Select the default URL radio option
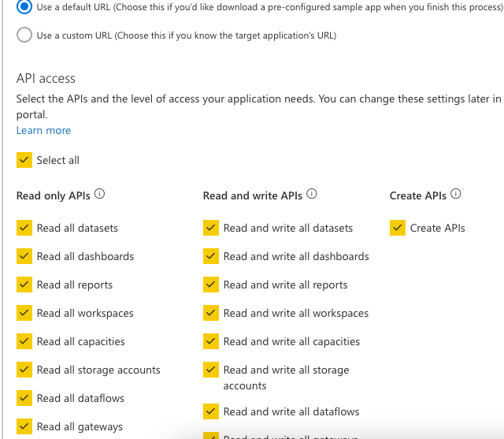 pyautogui.click(x=24, y=6)
